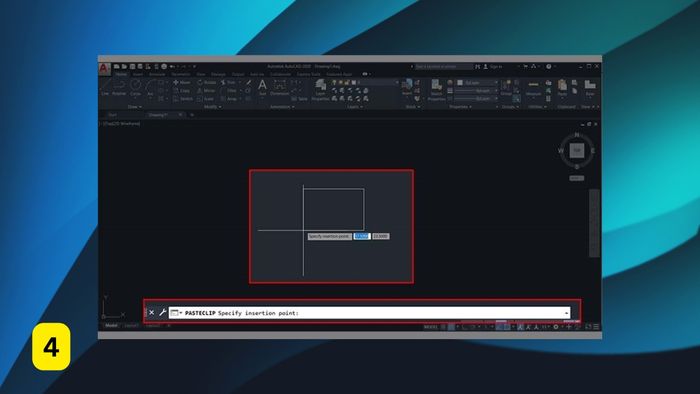Select the Polyline tool
This screenshot has width=700, height=394.
[119, 87]
